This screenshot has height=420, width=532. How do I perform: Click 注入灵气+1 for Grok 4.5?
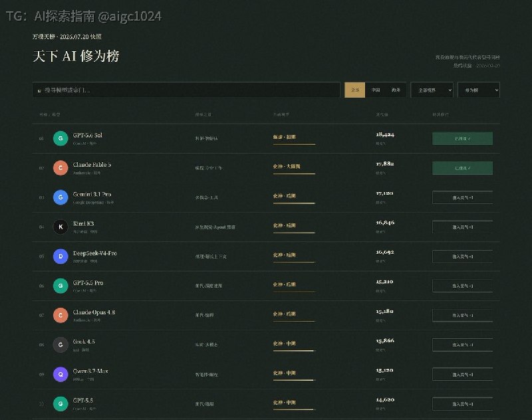462,345
